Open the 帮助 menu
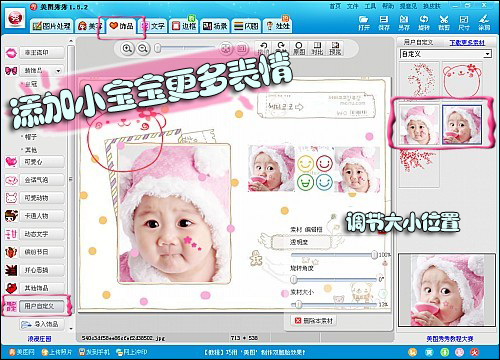500x360 pixels. [x=388, y=6]
